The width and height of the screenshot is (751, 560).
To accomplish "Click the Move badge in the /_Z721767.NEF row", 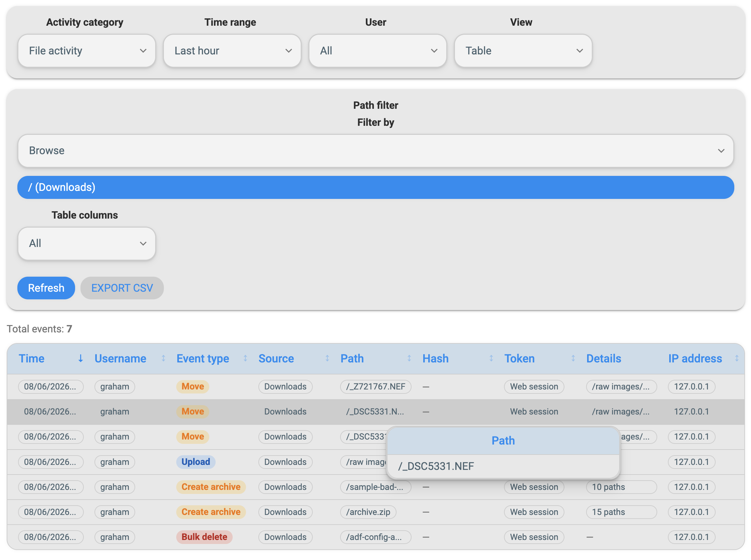I will tap(193, 386).
